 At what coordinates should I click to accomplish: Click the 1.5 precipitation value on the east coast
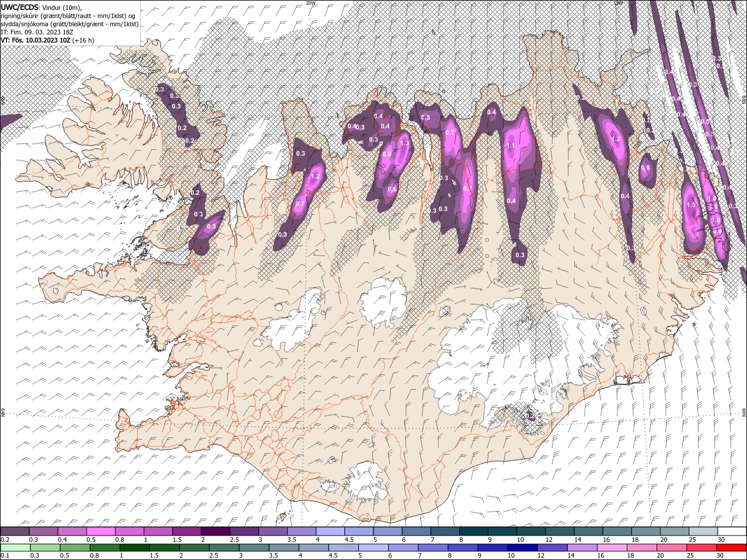[x=692, y=205]
